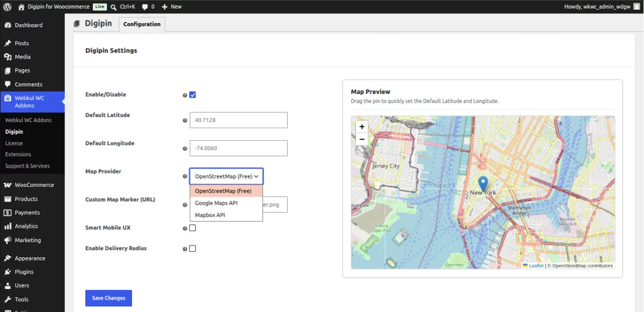Uncheck the Enable/Disable checkbox
The image size is (644, 312).
(193, 95)
